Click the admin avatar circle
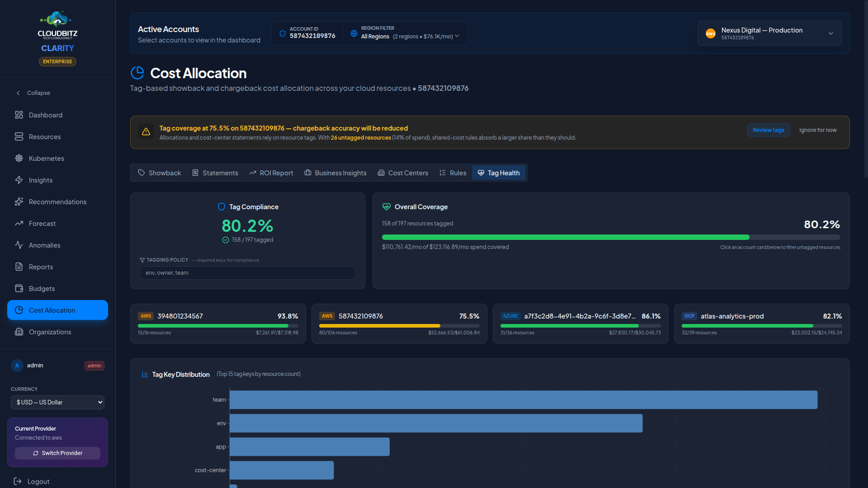The width and height of the screenshot is (868, 488). click(x=17, y=366)
